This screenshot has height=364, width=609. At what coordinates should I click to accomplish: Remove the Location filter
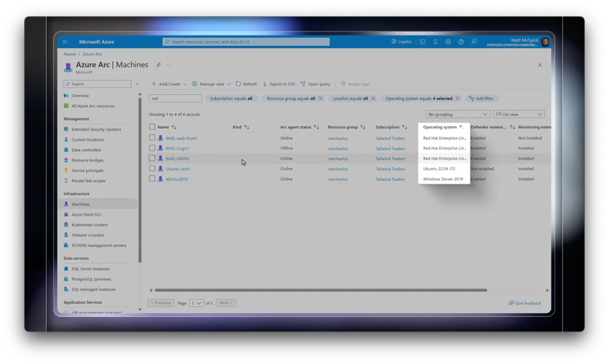point(373,99)
